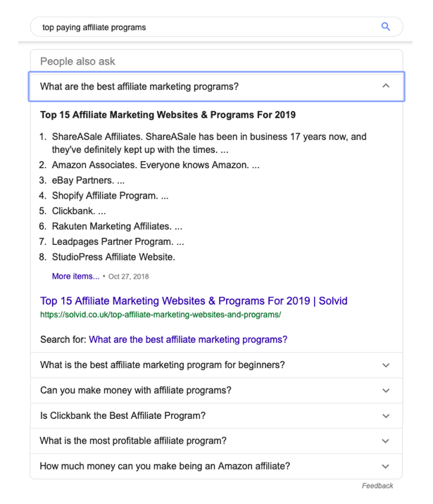Expand chevron for most profitable affiliate program
This screenshot has height=504, width=433.
pyautogui.click(x=385, y=441)
